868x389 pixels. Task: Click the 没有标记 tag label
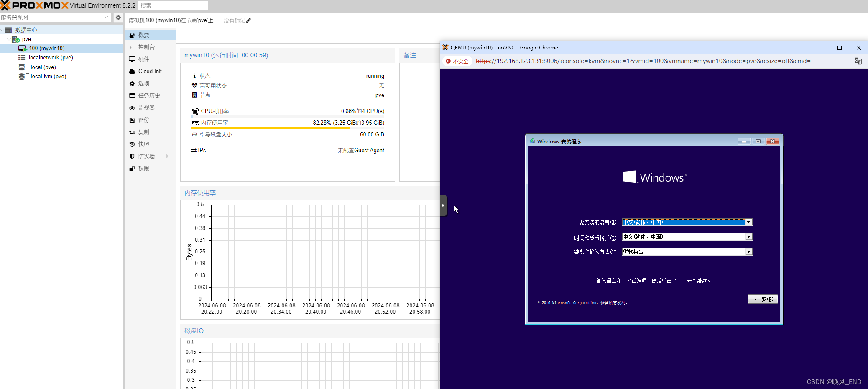(235, 20)
